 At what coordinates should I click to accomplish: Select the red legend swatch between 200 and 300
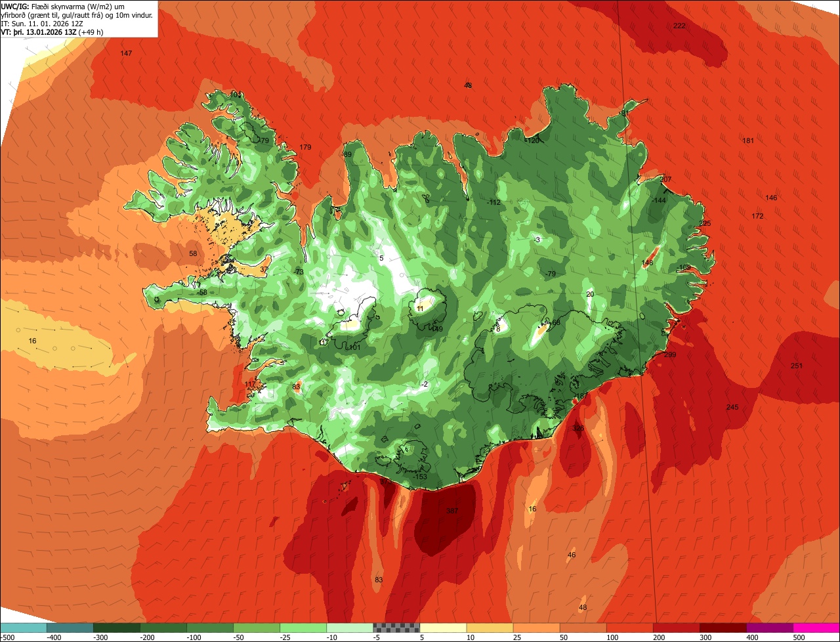click(x=676, y=628)
